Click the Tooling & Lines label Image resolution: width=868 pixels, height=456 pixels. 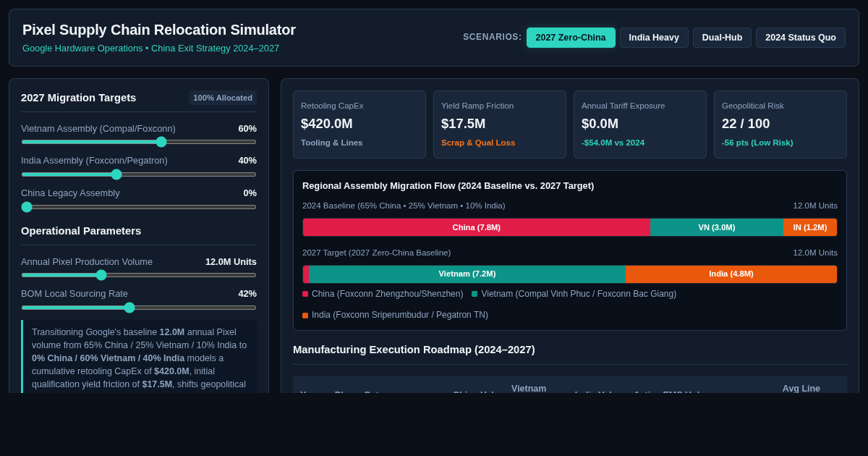pos(332,143)
